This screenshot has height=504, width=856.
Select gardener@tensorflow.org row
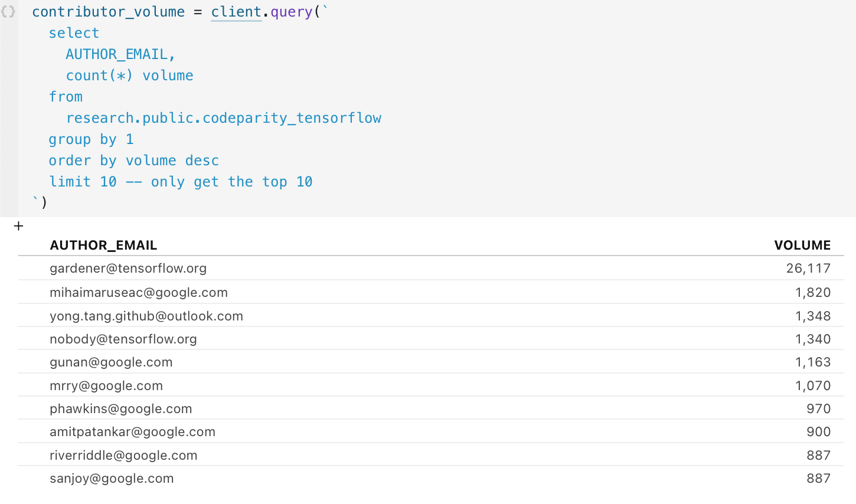(x=431, y=268)
